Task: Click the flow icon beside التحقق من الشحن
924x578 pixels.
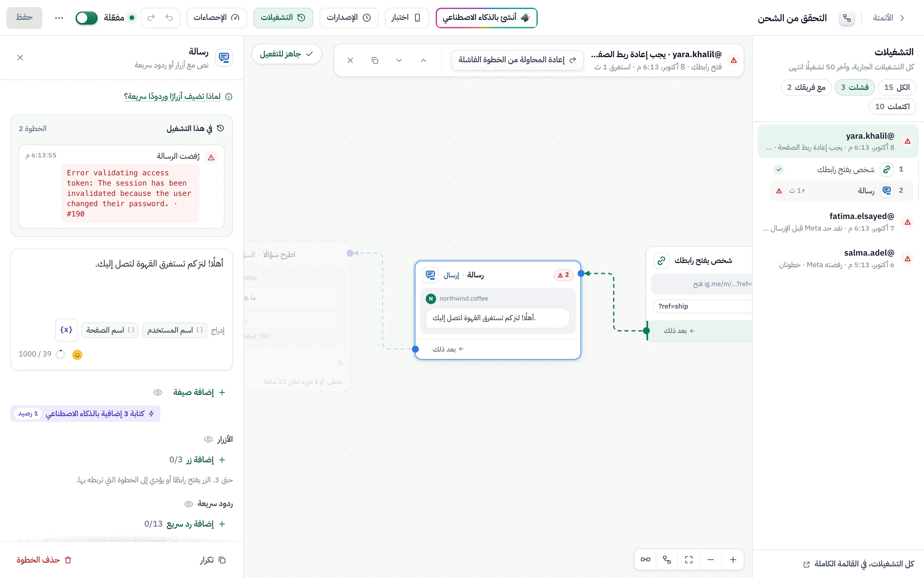Action: pyautogui.click(x=847, y=18)
